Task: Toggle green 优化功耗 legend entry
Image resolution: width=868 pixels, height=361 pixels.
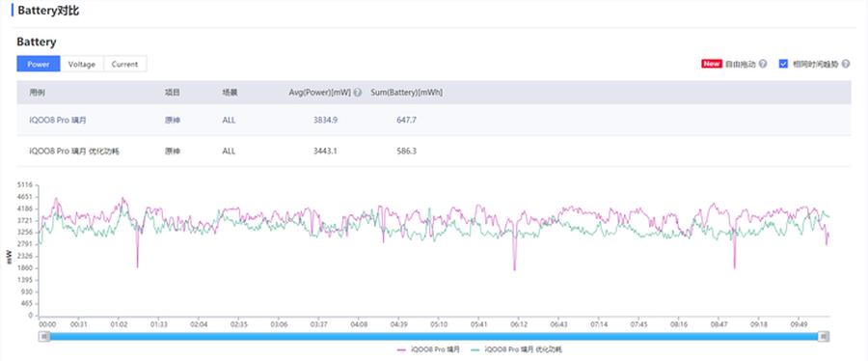Action: [517, 350]
